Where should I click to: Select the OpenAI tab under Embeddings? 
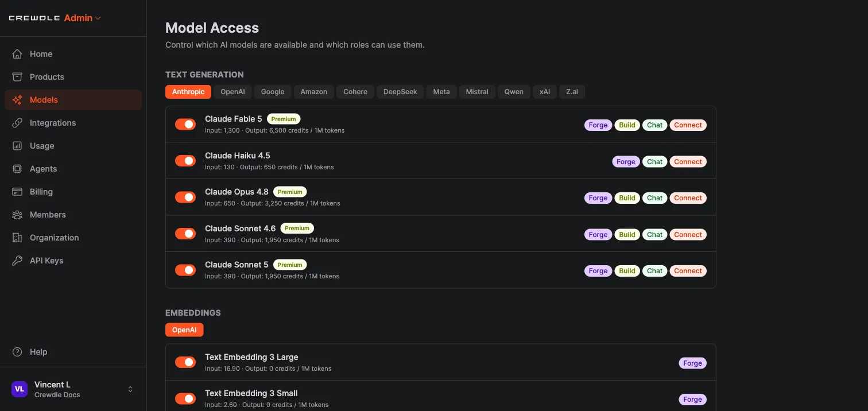pyautogui.click(x=184, y=330)
